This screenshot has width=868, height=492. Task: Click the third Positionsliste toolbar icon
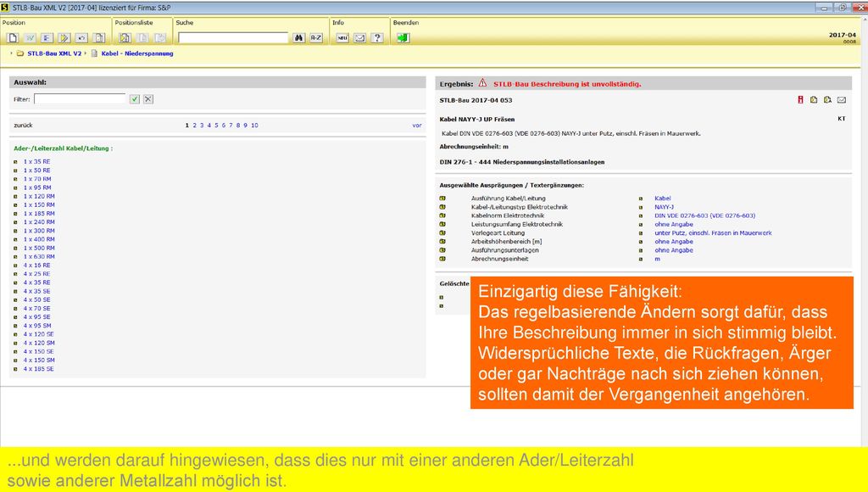(x=160, y=37)
